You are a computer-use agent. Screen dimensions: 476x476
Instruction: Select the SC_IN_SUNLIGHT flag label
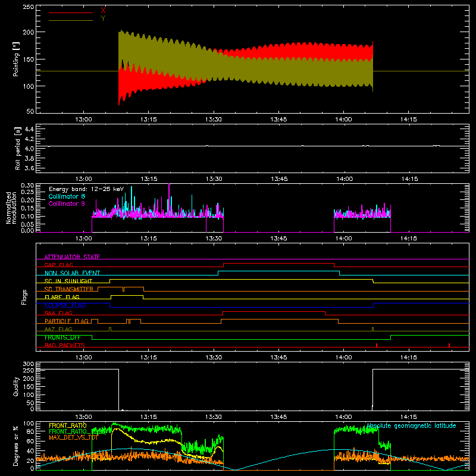click(x=68, y=281)
